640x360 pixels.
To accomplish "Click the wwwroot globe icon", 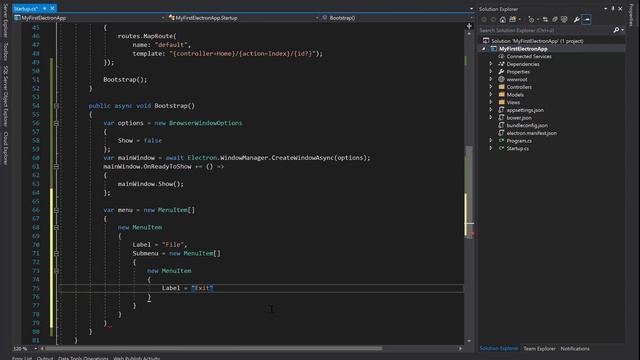I will (x=501, y=80).
